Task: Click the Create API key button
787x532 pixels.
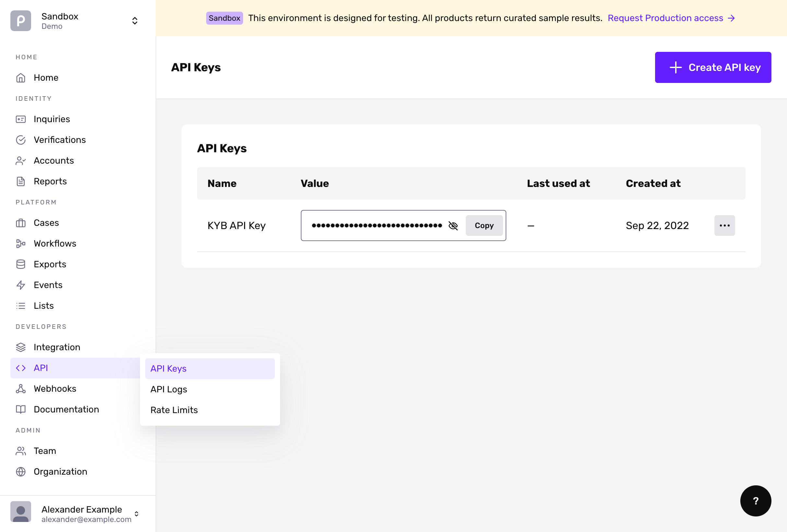Action: point(713,67)
